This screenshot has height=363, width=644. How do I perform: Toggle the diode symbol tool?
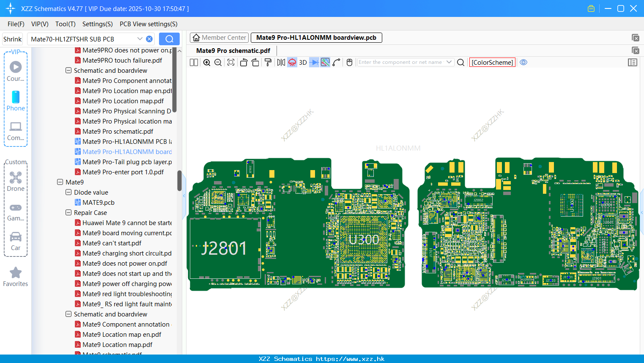point(314,62)
